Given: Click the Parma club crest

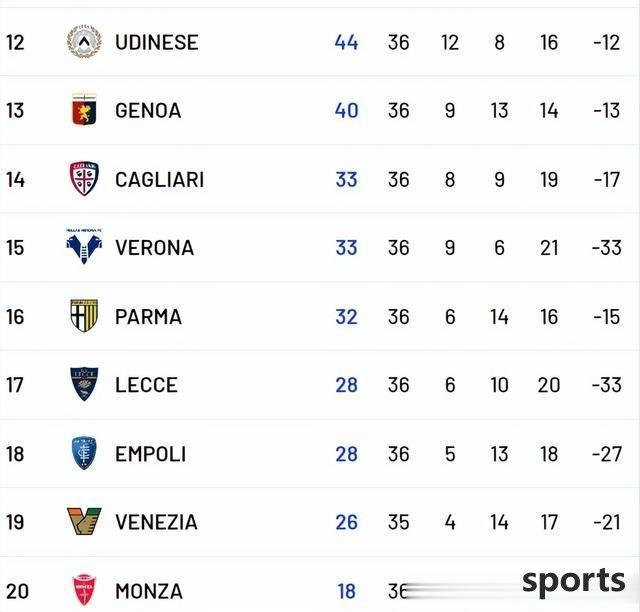Looking at the screenshot, I should pyautogui.click(x=84, y=316).
